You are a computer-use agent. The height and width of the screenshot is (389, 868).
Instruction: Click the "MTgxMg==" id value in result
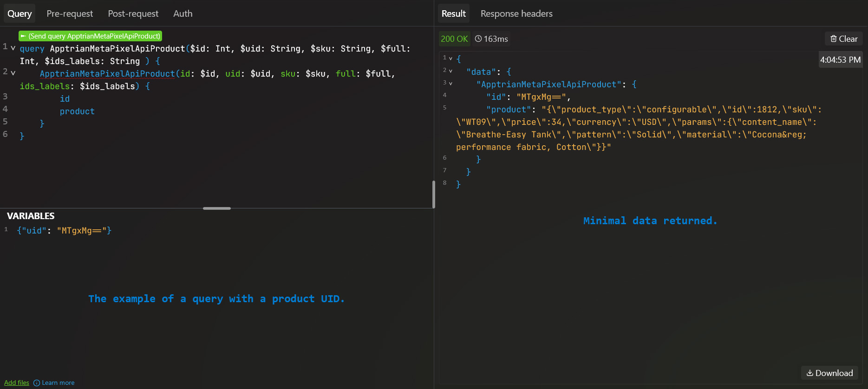coord(541,97)
